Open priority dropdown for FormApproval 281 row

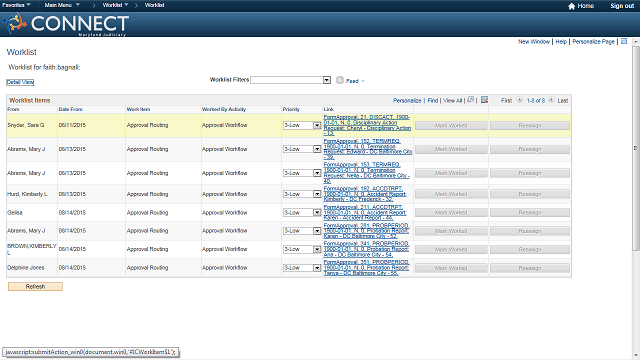pos(317,231)
